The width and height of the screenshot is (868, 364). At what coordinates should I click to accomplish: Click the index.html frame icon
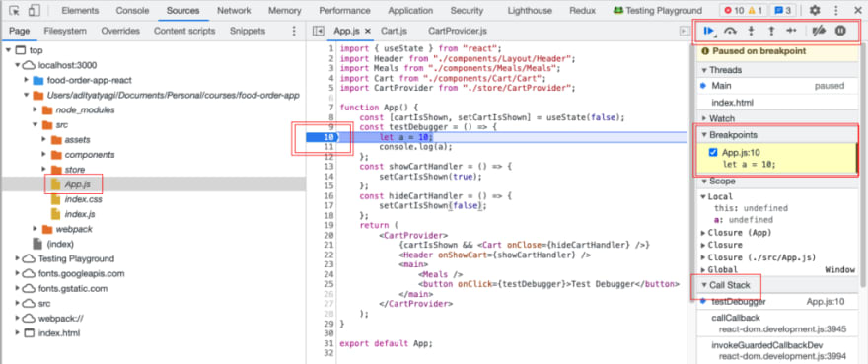tap(29, 333)
